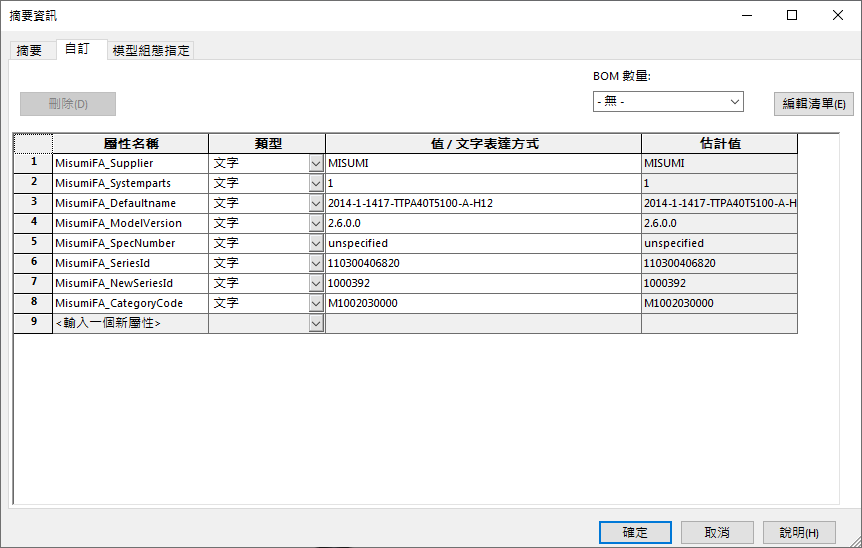Viewport: 862px width, 548px height.
Task: Select the MisumiFA_SeriesId property name cell
Action: 130,263
